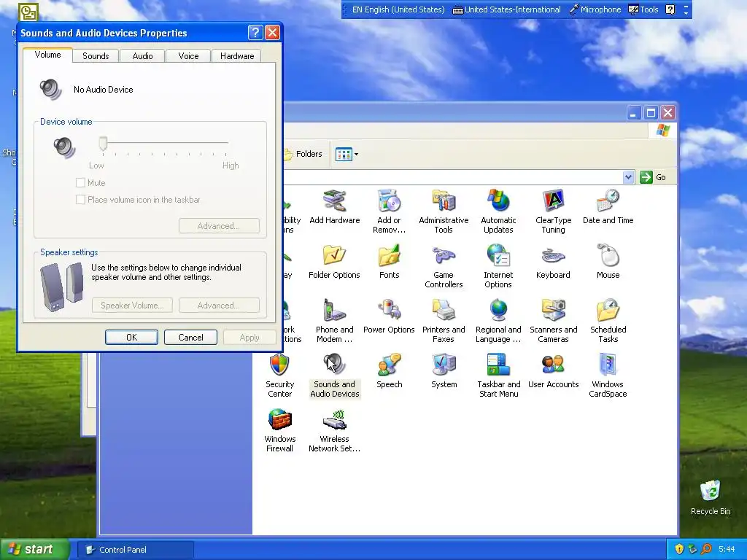The image size is (747, 560).
Task: Open Date and Time icon
Action: point(608,206)
